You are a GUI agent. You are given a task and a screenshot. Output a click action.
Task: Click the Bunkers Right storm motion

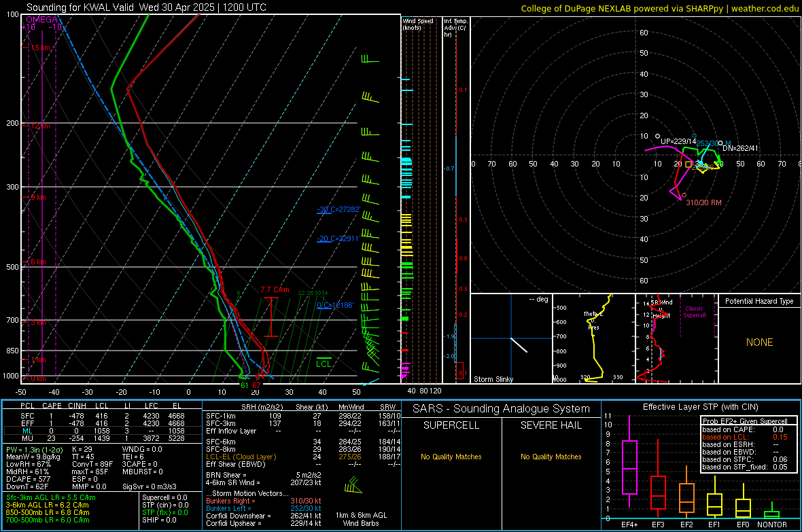coord(264,501)
